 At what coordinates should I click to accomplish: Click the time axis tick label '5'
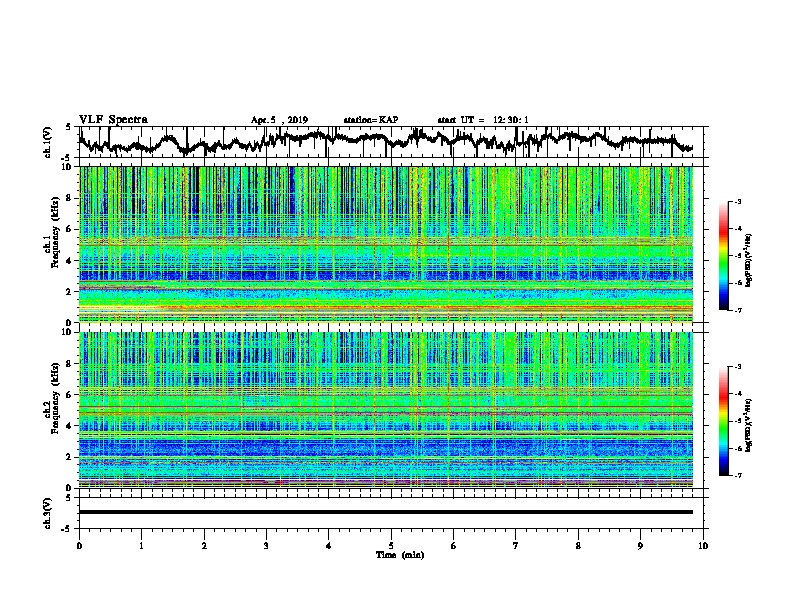coord(391,546)
